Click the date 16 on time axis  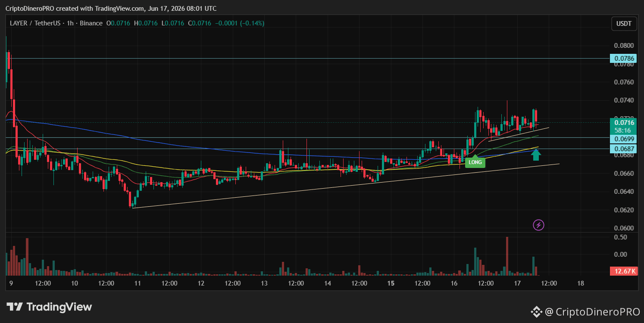point(454,283)
